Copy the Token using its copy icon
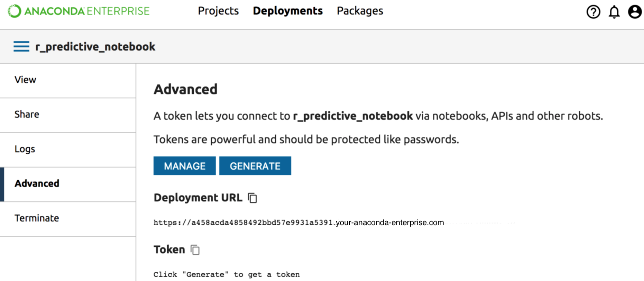 pos(195,250)
